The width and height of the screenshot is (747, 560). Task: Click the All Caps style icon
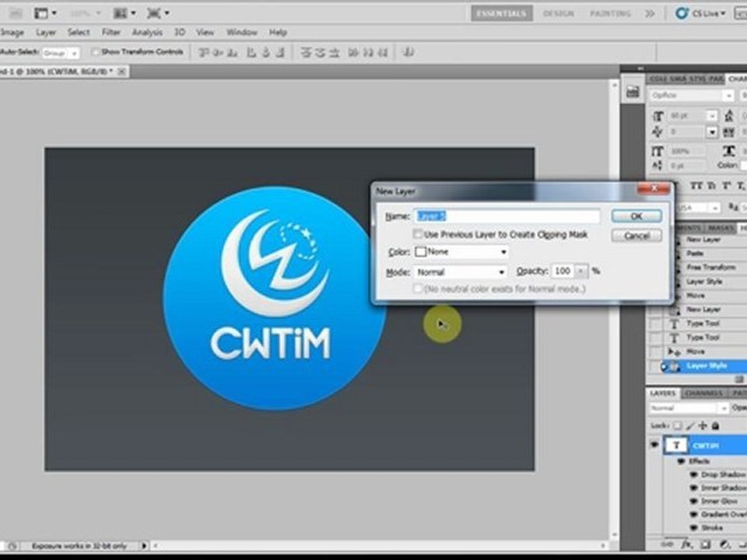coord(696,186)
